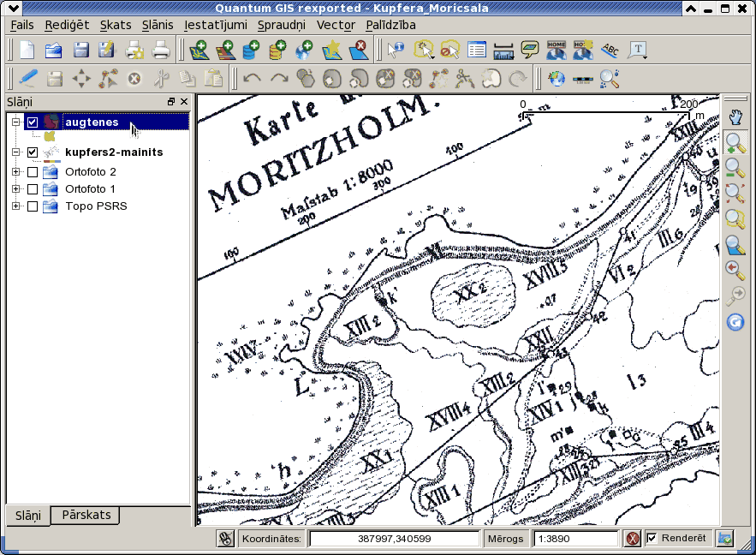Click the Add PostGIS Layer icon
Viewport: 756px width, 555px height.
point(251,51)
